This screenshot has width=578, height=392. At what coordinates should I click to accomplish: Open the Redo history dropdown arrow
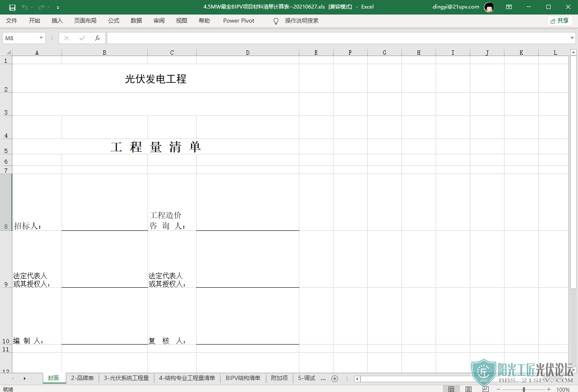(48, 7)
